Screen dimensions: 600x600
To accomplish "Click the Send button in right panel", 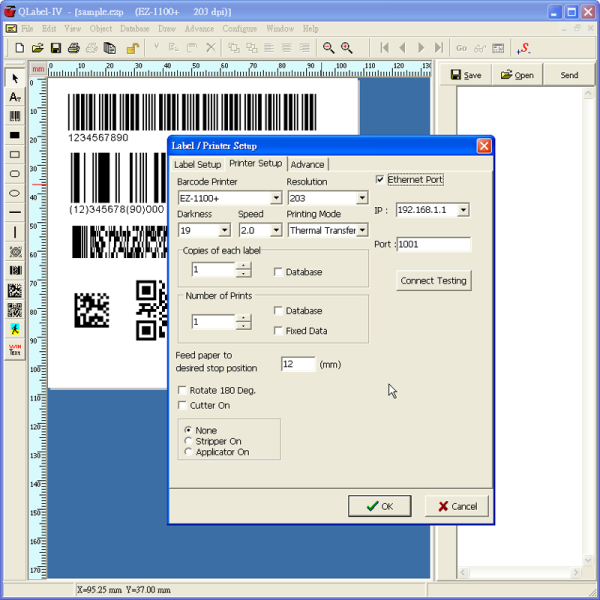I will [569, 75].
